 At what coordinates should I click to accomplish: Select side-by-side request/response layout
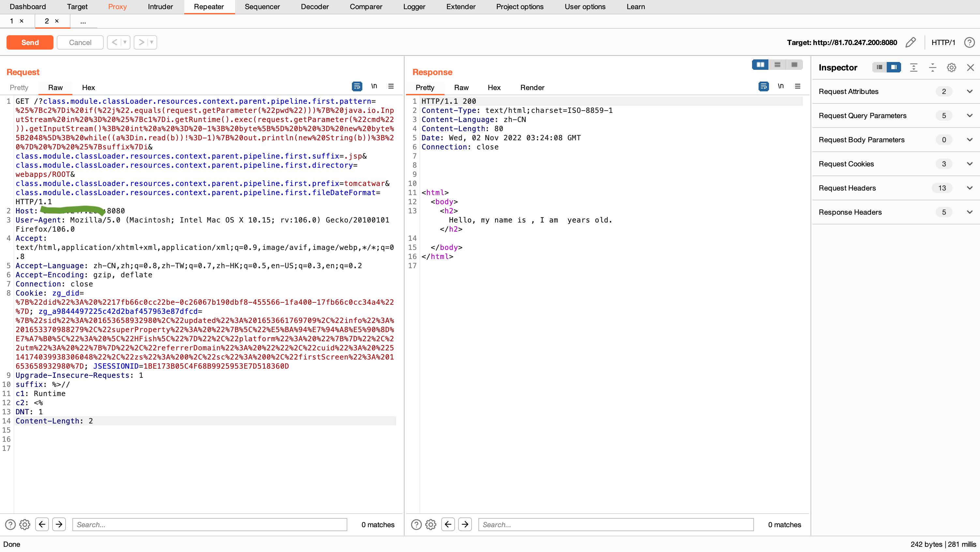760,65
